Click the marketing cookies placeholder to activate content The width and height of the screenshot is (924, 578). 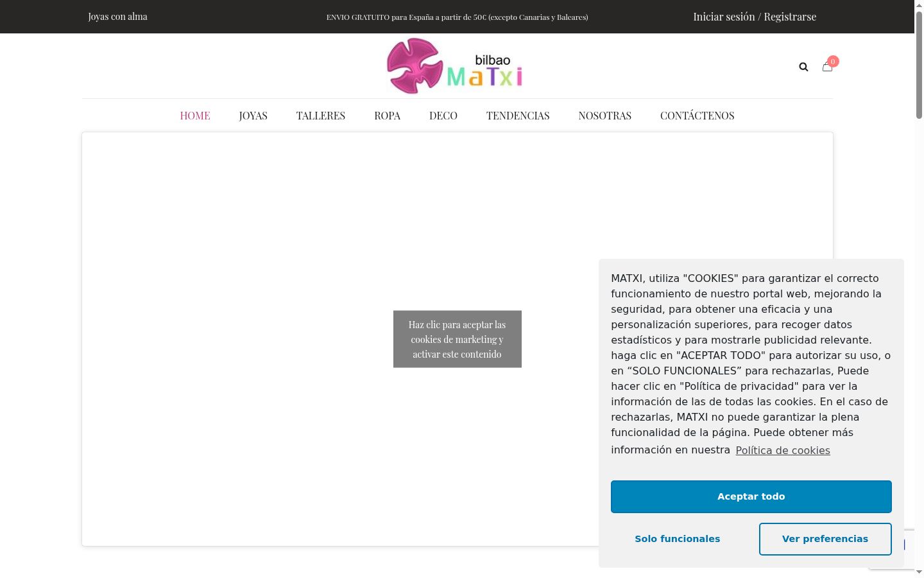(458, 339)
